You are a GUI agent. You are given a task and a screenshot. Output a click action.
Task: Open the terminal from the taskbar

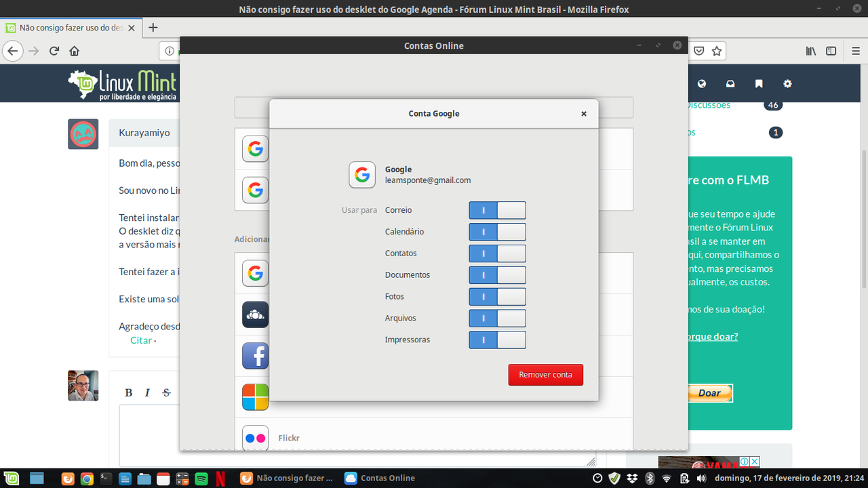click(106, 478)
